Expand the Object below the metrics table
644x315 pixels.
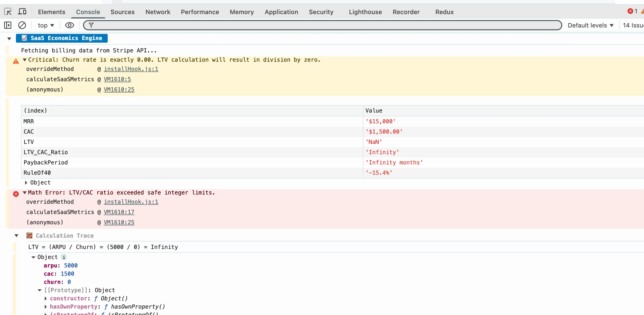click(x=26, y=183)
